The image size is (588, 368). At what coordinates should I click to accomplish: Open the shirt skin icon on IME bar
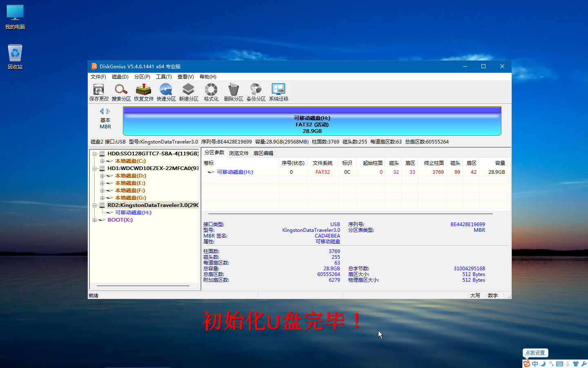tap(576, 364)
